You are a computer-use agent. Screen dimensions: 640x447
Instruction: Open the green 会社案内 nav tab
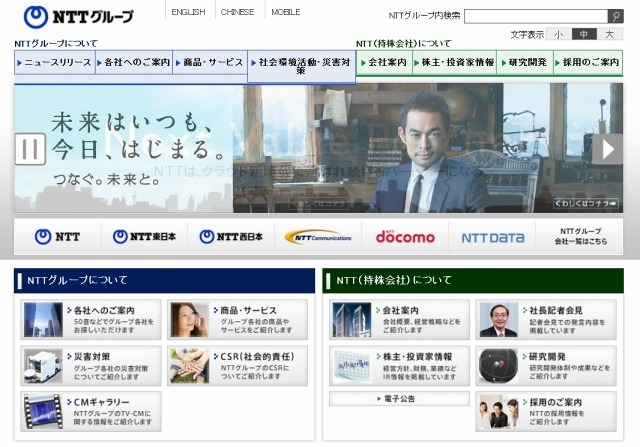coord(384,62)
